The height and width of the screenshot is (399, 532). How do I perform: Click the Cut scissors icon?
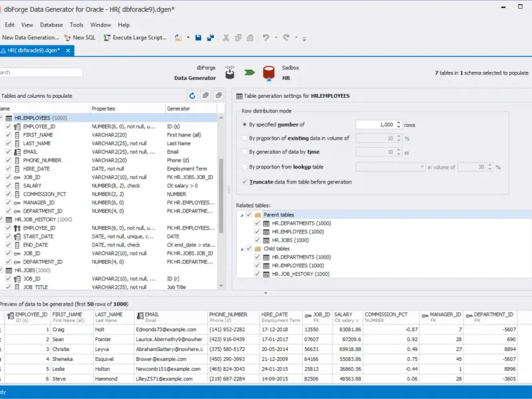coord(227,38)
